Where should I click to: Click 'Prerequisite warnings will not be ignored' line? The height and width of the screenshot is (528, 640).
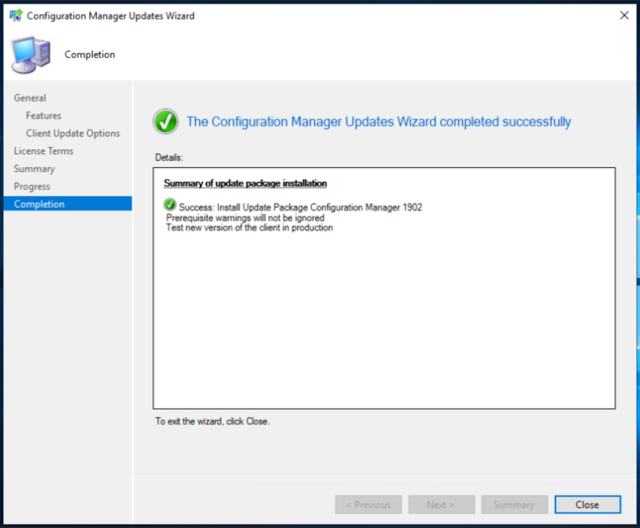(x=245, y=218)
